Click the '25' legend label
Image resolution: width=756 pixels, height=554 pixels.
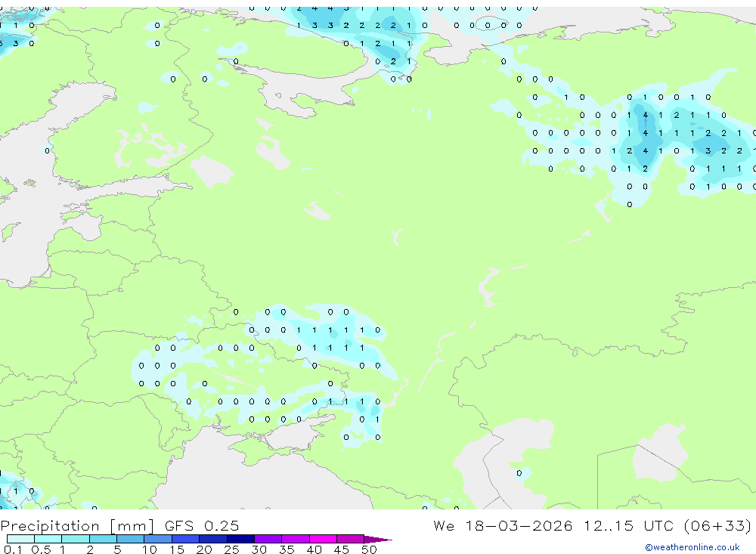(231, 549)
